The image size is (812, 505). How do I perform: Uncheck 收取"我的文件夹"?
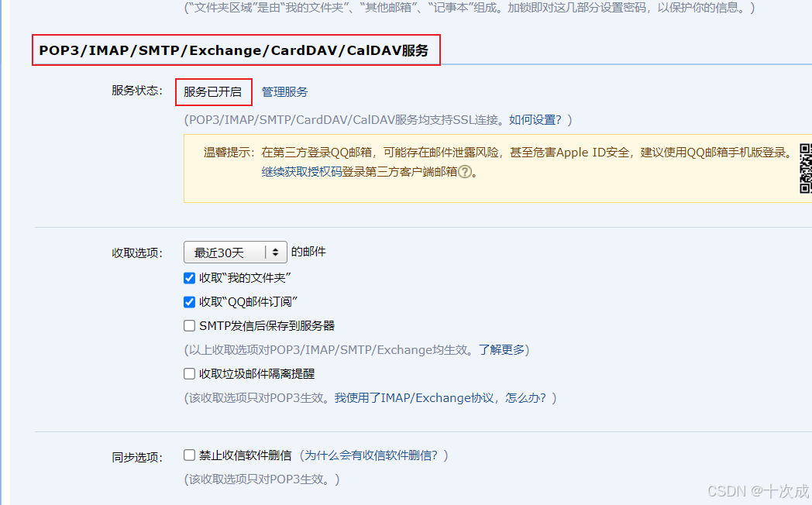(189, 277)
